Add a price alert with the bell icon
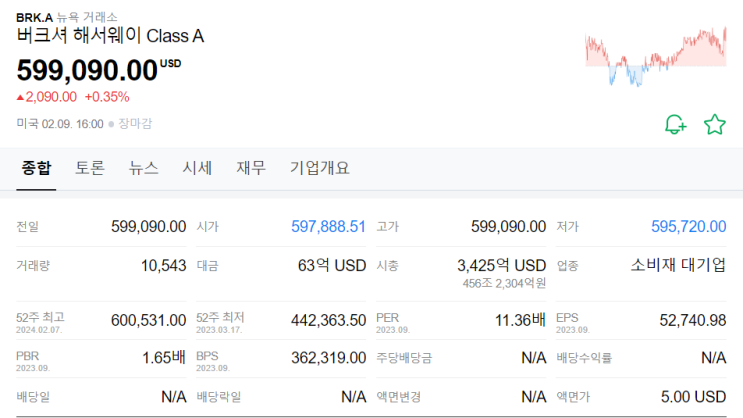Viewport: 743px width, 418px height. (x=675, y=125)
